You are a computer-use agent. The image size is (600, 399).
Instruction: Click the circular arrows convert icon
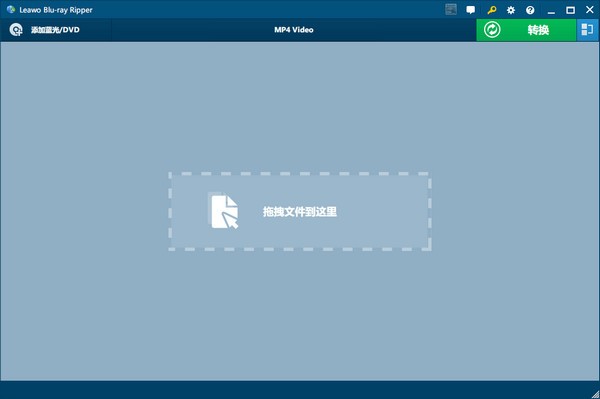(492, 29)
